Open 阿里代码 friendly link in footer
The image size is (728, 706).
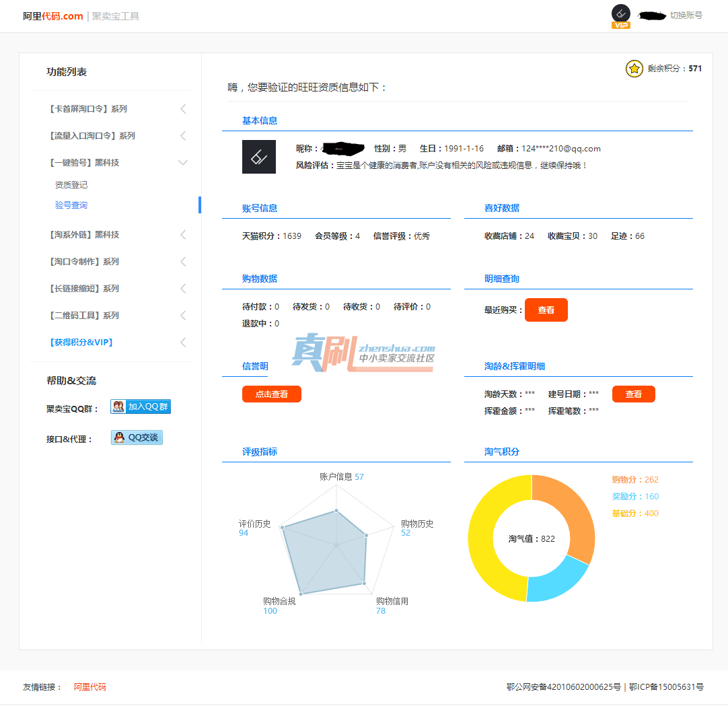89,687
